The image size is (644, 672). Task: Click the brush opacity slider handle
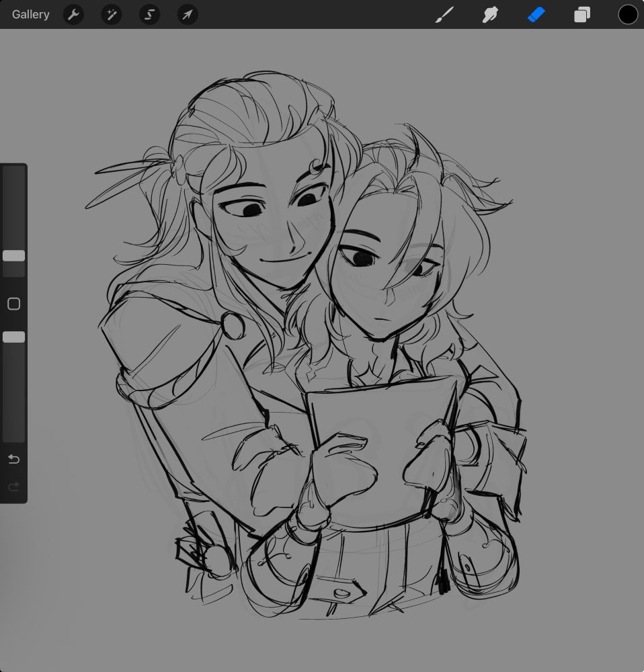coord(13,337)
